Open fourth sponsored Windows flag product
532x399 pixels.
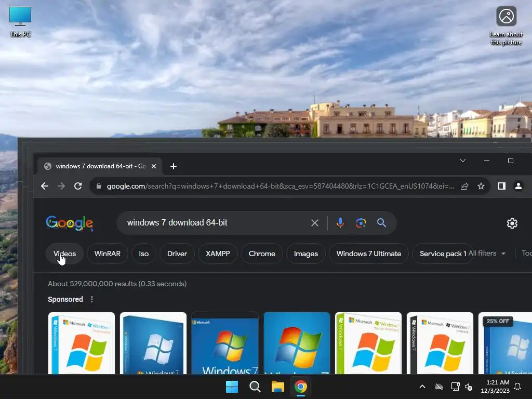[x=297, y=343]
